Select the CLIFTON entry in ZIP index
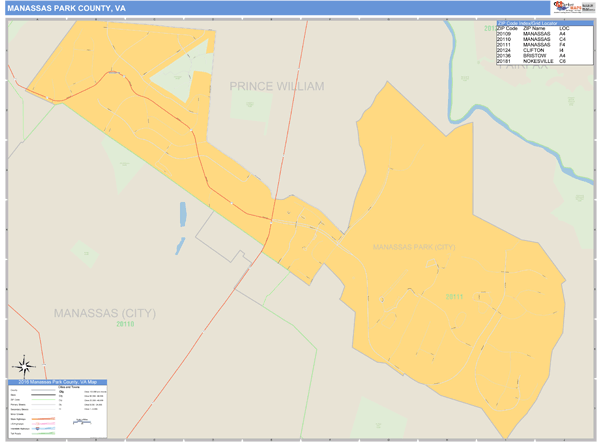600x442 pixels. pos(533,50)
